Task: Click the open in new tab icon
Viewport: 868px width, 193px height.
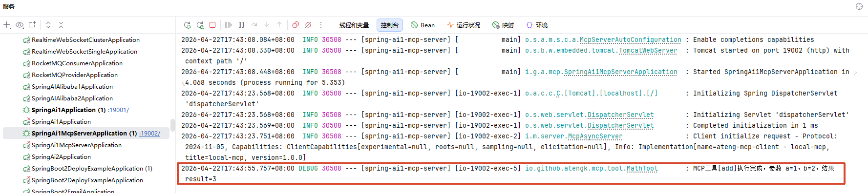Action: [x=32, y=25]
